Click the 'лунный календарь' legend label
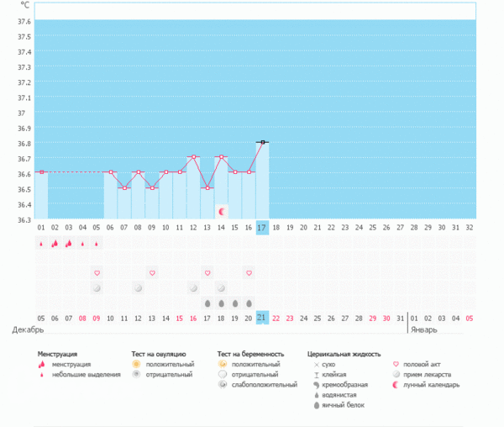Image resolution: width=504 pixels, height=427 pixels. click(x=432, y=384)
